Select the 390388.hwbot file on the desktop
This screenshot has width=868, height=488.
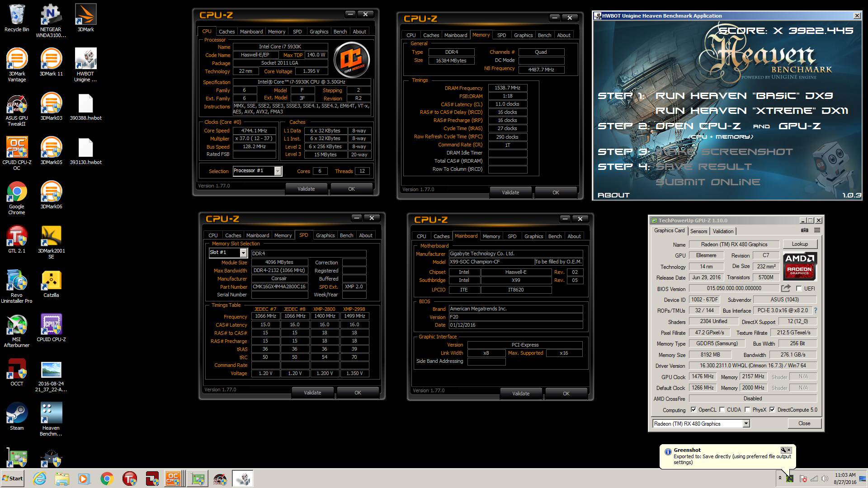click(85, 107)
